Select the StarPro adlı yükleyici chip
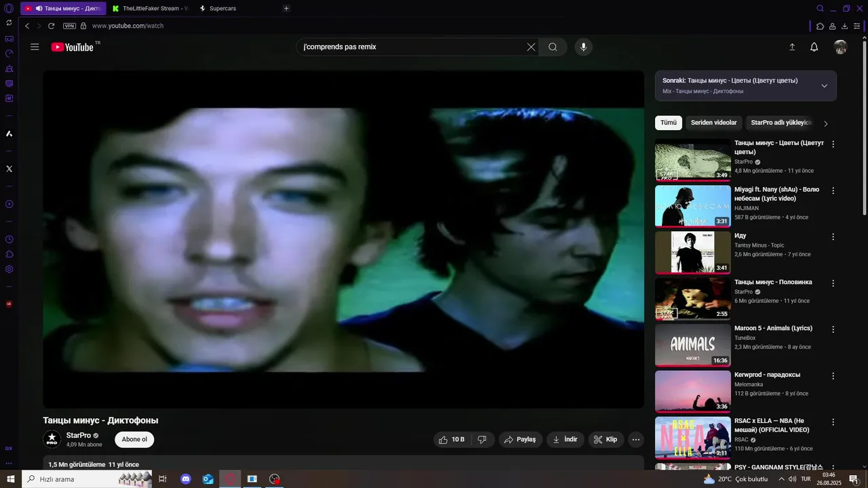 tap(781, 123)
